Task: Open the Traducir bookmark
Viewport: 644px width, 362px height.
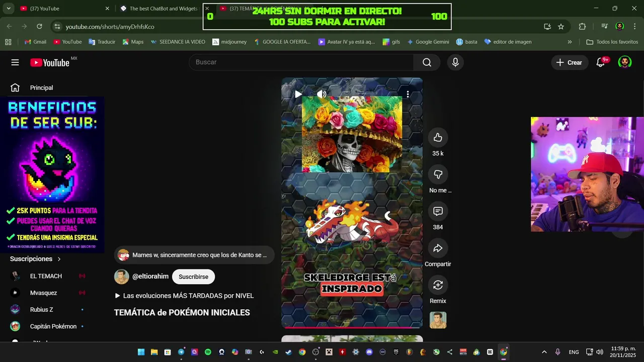Action: tap(102, 42)
